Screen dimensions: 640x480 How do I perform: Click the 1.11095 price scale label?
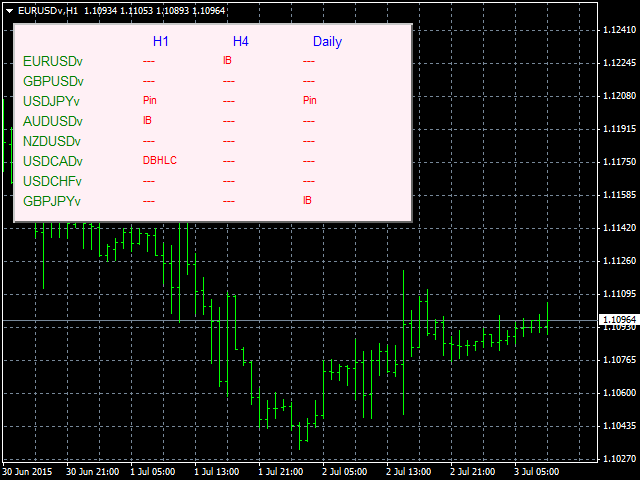pos(620,293)
